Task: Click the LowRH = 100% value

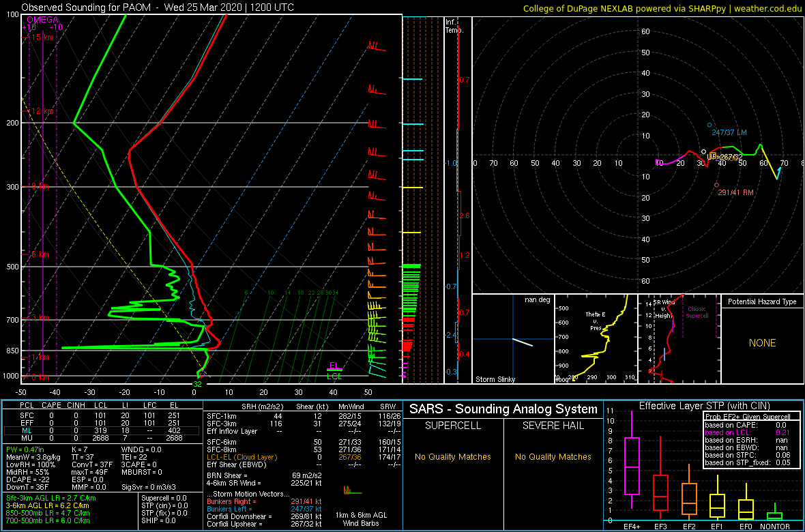Action: [32, 464]
